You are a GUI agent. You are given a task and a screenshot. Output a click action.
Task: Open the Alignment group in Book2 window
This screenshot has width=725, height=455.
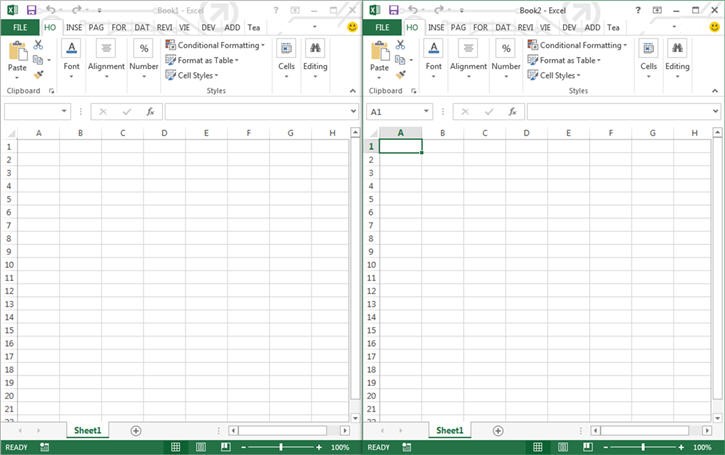pos(468,59)
